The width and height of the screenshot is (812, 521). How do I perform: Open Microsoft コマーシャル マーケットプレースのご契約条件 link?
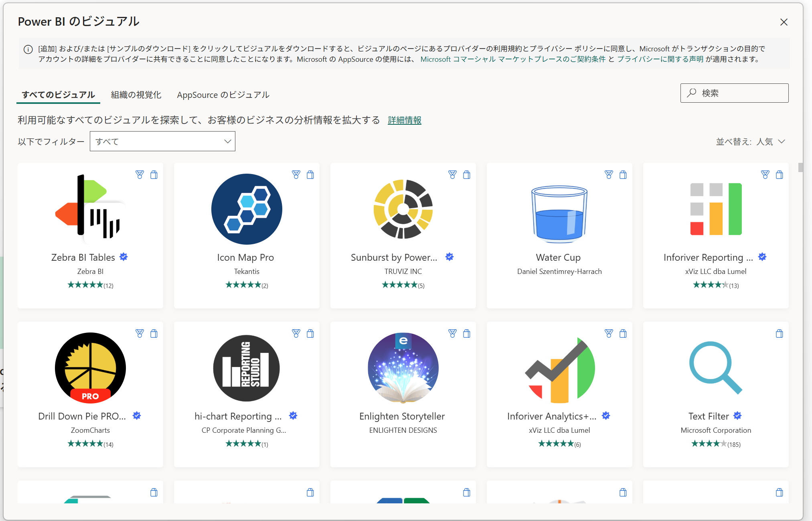513,59
